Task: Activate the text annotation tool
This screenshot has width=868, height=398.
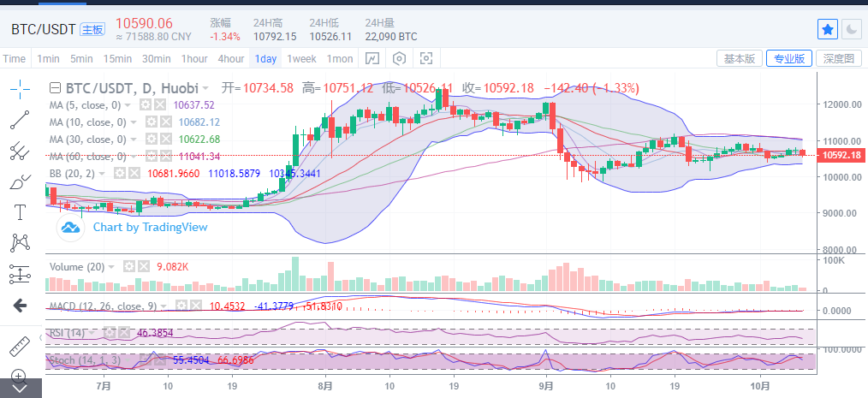Action: point(20,212)
